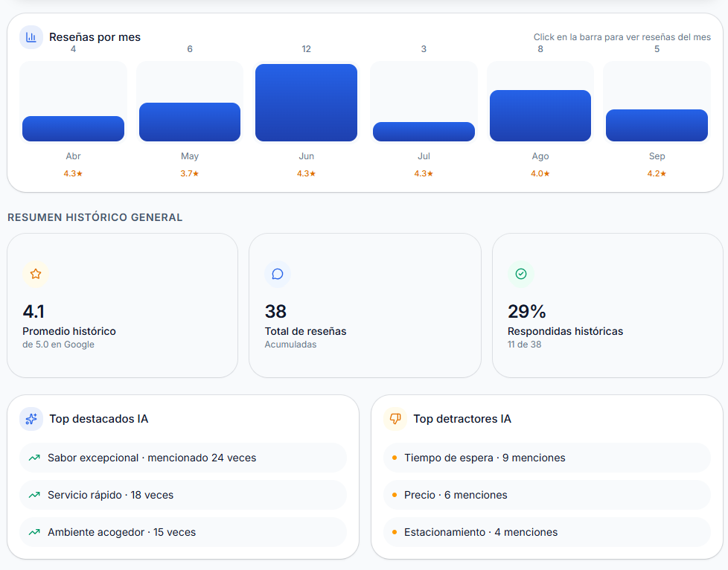728x570 pixels.
Task: Click the 4.1 Promedio histórico value
Action: pyautogui.click(x=33, y=312)
